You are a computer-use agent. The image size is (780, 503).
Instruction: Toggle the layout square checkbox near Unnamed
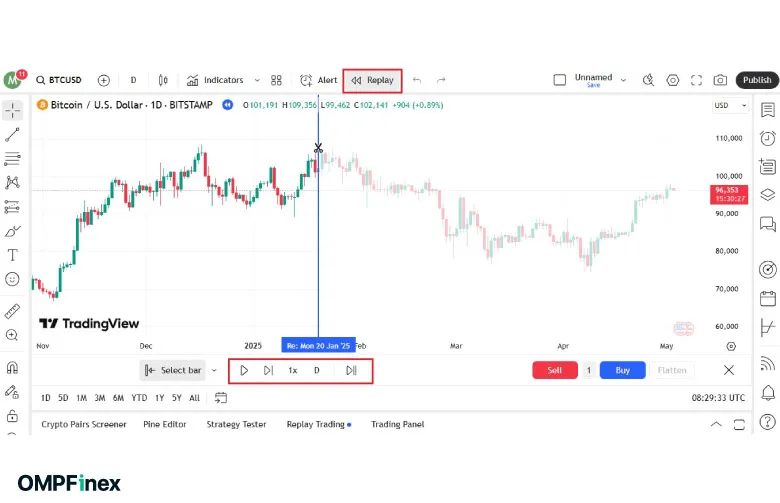click(561, 80)
